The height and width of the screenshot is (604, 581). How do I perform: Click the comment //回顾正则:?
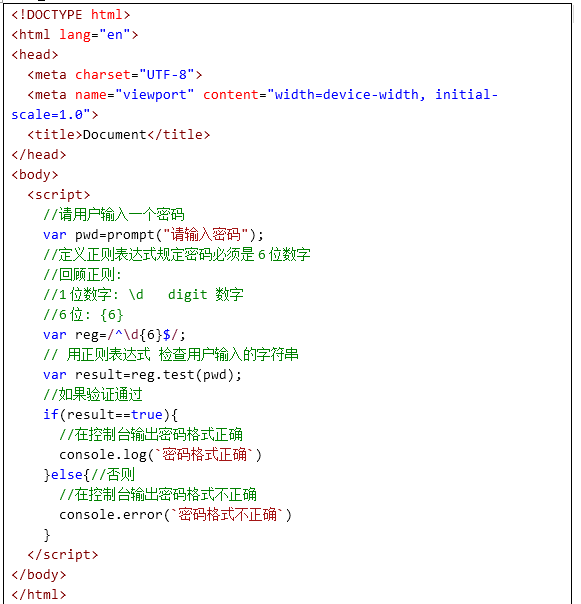click(x=82, y=275)
